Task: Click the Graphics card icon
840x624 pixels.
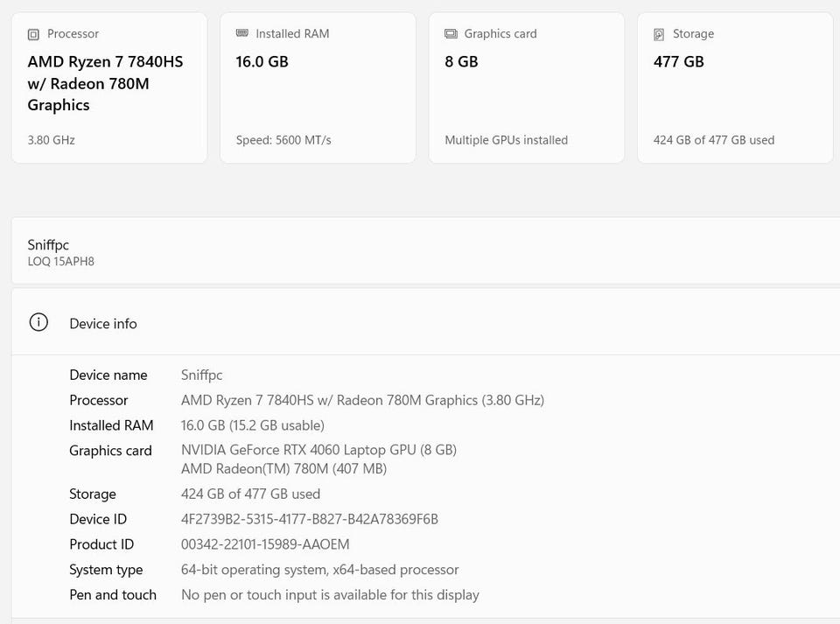Action: tap(451, 34)
